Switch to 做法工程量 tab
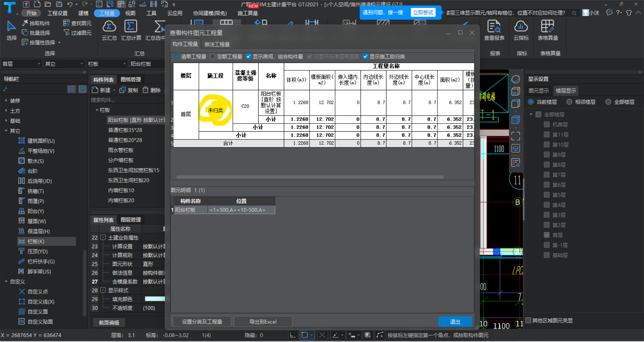The image size is (644, 342). tap(217, 44)
